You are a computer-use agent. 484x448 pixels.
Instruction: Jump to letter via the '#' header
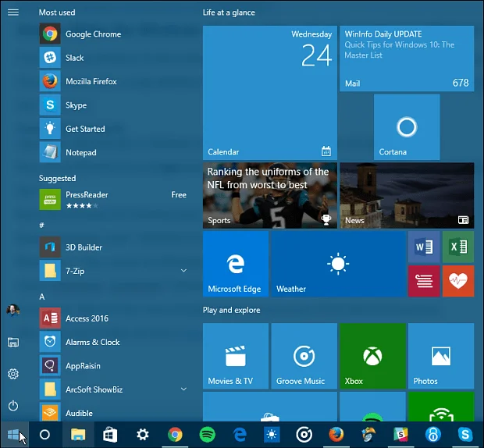tap(41, 225)
